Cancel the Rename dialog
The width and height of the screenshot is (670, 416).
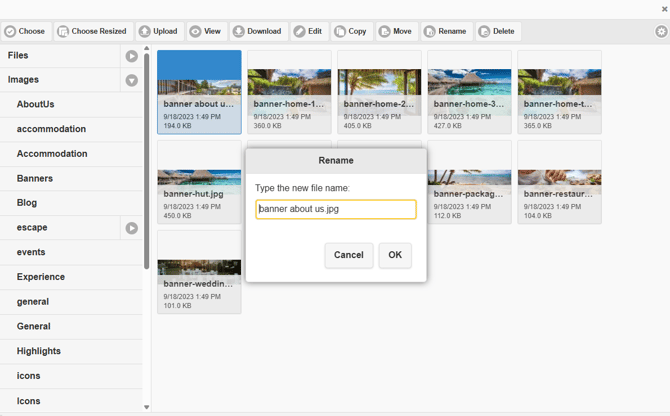click(348, 255)
